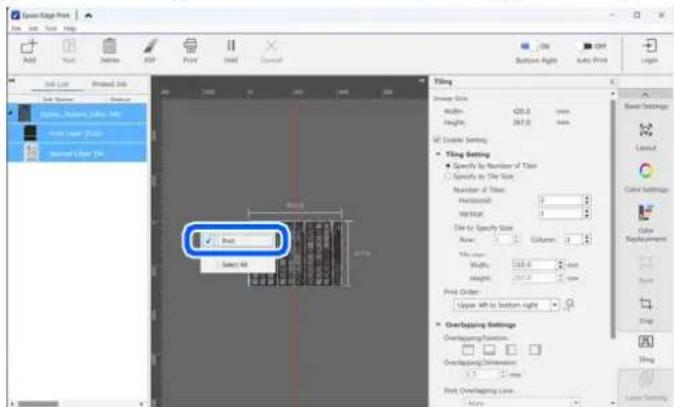Switch to the Printed Job tab

click(x=109, y=84)
